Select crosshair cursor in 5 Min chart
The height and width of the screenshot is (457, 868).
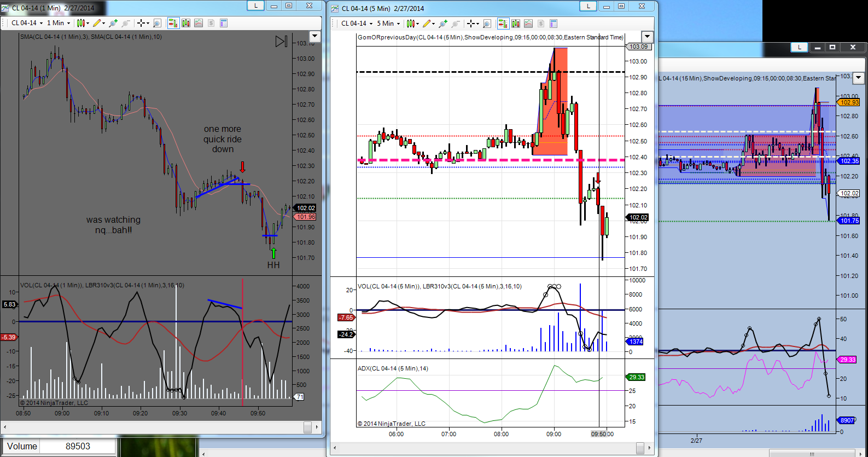coord(470,24)
